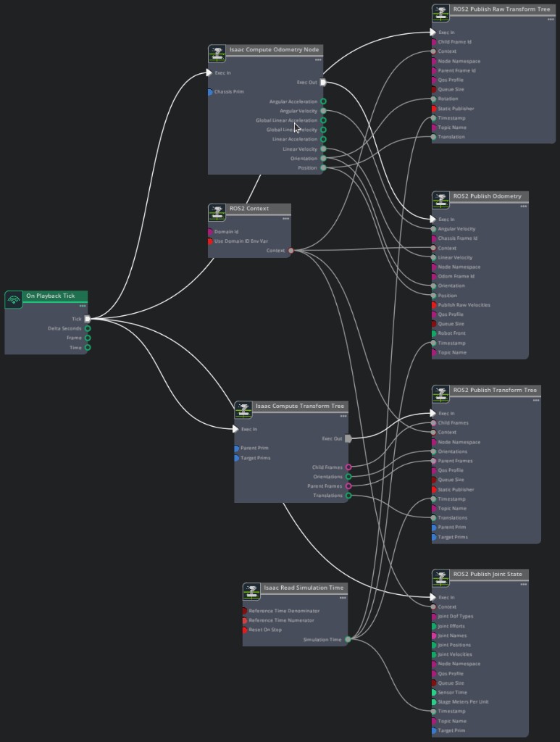This screenshot has height=742, width=560.
Task: Click the Publish Raw Velocities port
Action: pyautogui.click(x=433, y=305)
